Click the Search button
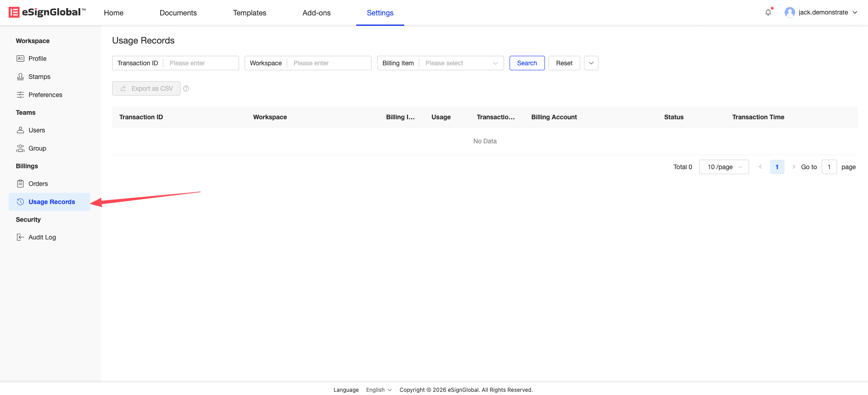The height and width of the screenshot is (395, 868). pos(527,63)
